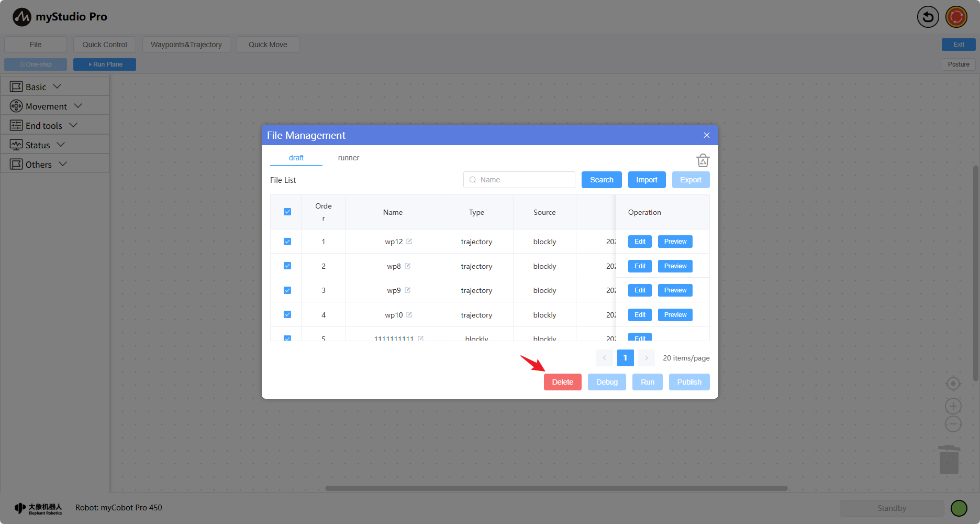Click the recycle bin icon in File Management
Screen dimensions: 980x524
point(703,160)
